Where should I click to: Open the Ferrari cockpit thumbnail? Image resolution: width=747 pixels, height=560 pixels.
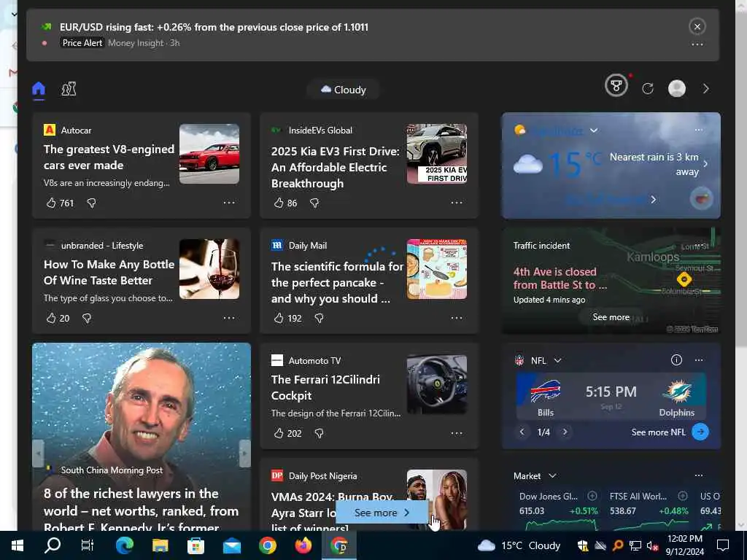[x=437, y=384]
